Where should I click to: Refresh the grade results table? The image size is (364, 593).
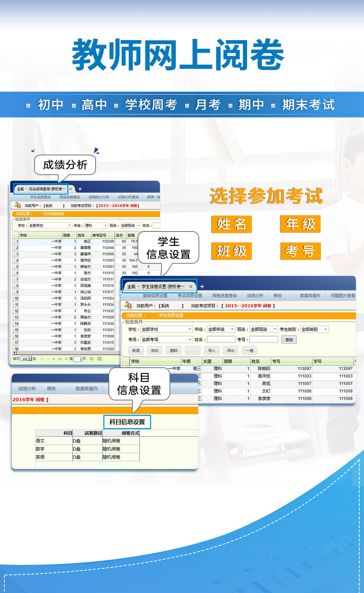click(92, 359)
